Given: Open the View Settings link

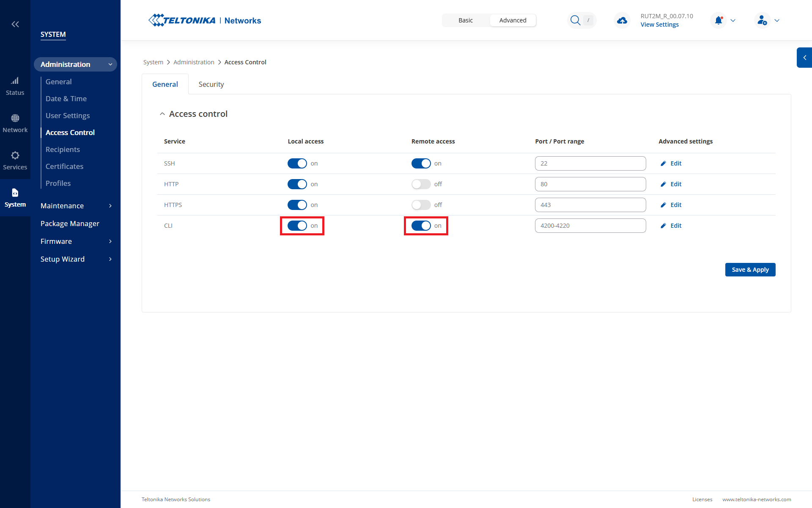Looking at the screenshot, I should (659, 25).
